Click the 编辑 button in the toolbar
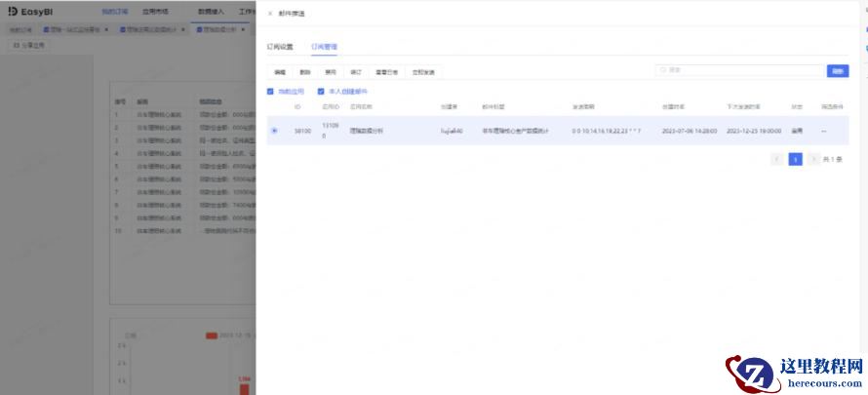 pyautogui.click(x=280, y=71)
